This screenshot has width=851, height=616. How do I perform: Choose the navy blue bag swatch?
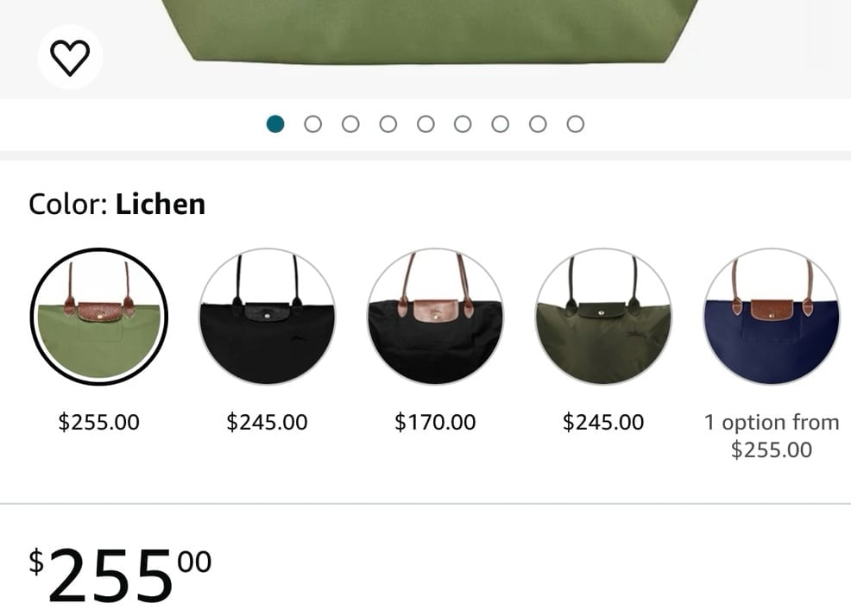(772, 317)
